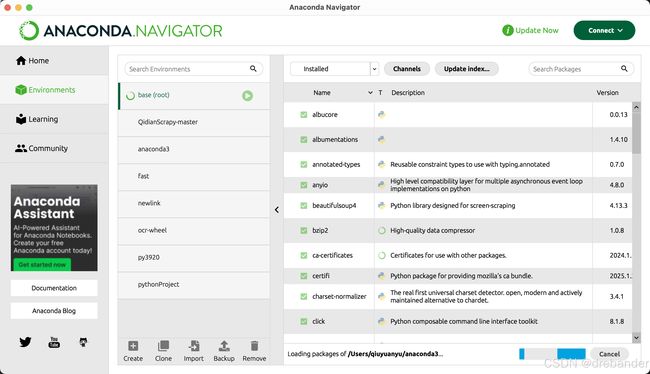Click the Get started now button
The height and width of the screenshot is (374, 650).
pyautogui.click(x=42, y=265)
